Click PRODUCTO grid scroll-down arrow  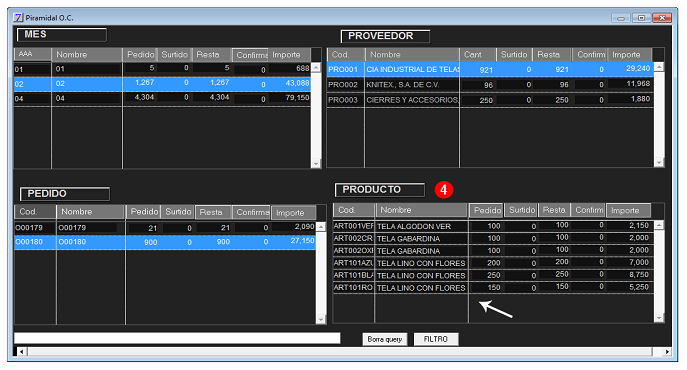click(x=659, y=318)
